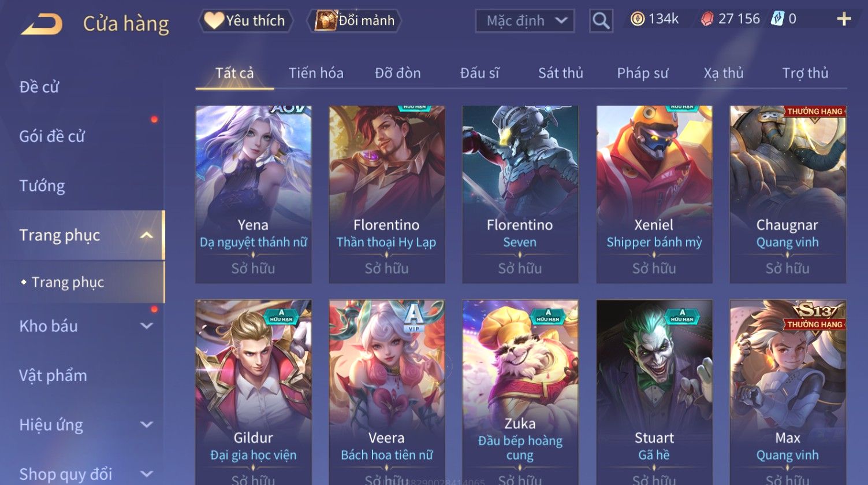Open the Mặc định sort dropdown
Screen dimensions: 868x485
525,21
